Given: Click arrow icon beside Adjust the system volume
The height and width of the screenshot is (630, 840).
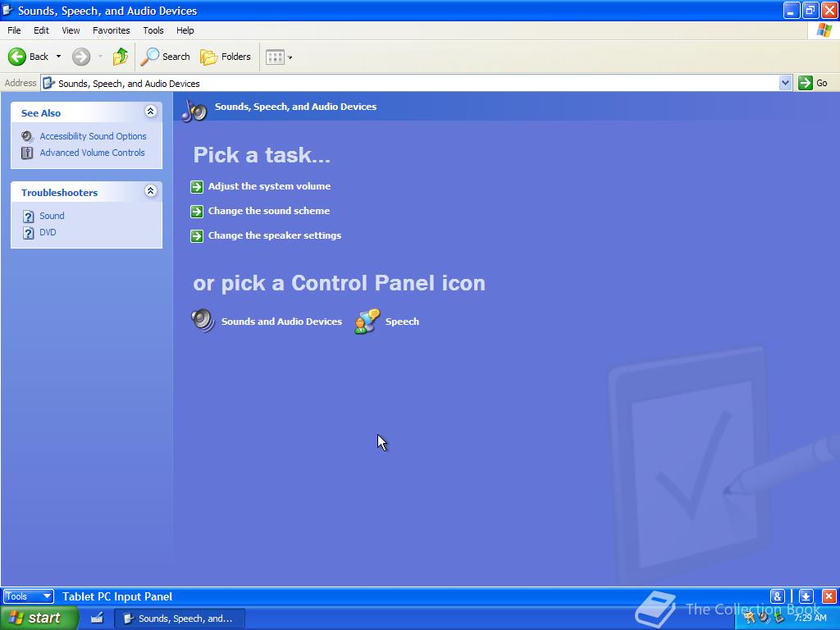Looking at the screenshot, I should point(197,186).
